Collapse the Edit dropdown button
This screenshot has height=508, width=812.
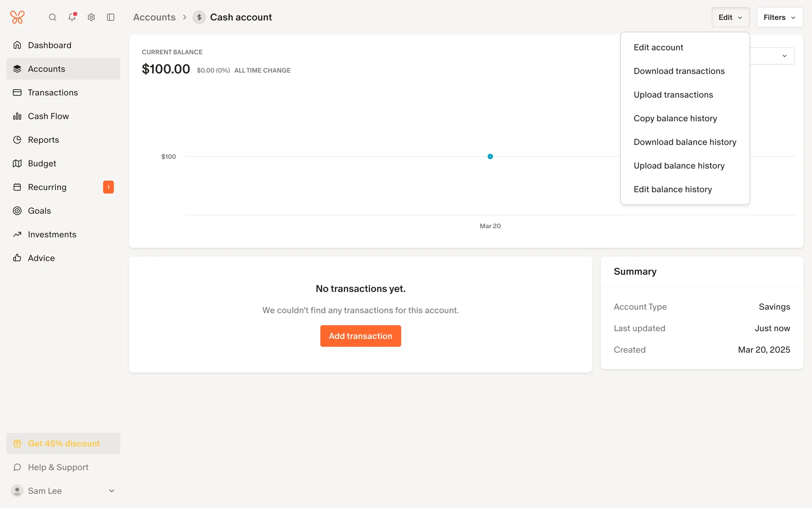click(x=730, y=17)
